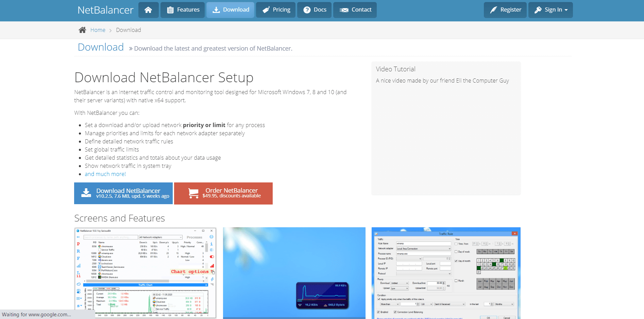Click 'Define detailed network traffic rules' item

pos(129,141)
